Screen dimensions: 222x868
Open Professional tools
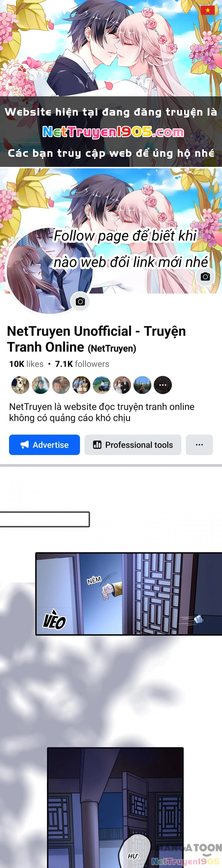133,445
